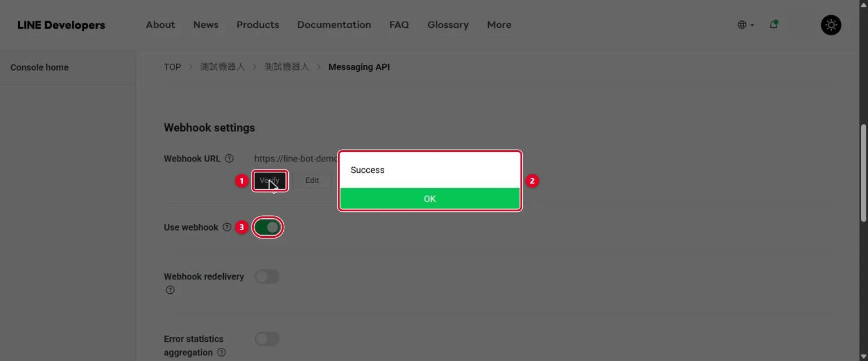This screenshot has width=868, height=361.
Task: Click the scrollbar down arrow
Action: coord(863,356)
